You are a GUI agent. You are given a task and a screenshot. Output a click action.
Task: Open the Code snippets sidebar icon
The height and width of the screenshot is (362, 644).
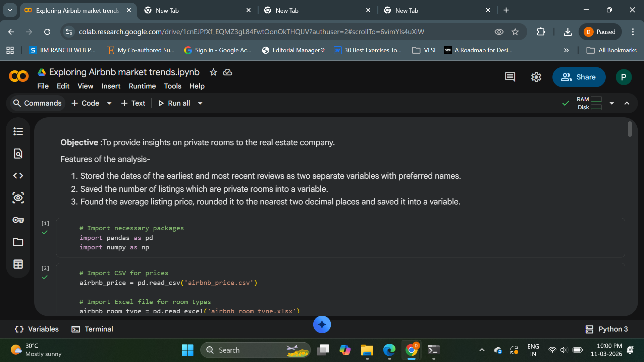(x=18, y=176)
